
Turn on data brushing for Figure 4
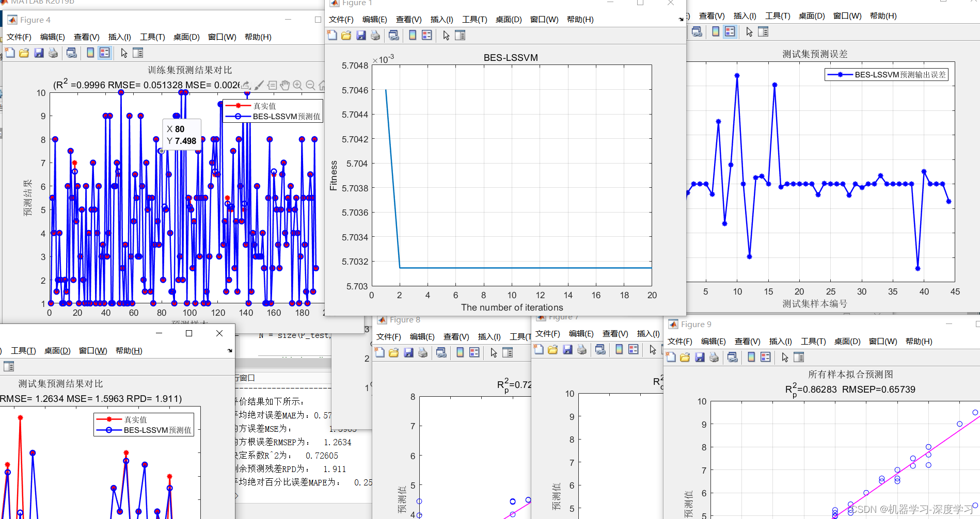click(259, 86)
